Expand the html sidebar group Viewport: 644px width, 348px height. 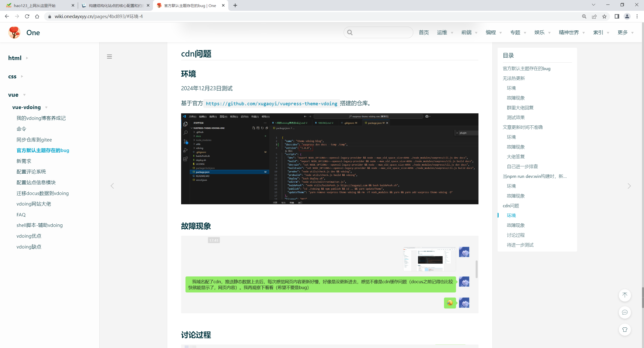pyautogui.click(x=18, y=58)
